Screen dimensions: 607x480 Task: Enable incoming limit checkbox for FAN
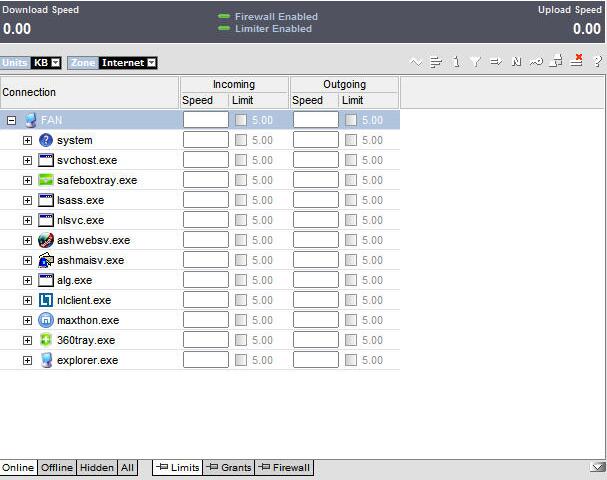pyautogui.click(x=241, y=120)
